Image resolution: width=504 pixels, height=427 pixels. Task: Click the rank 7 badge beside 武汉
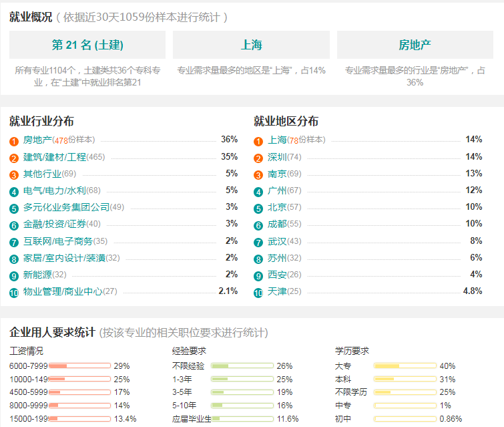[258, 243]
